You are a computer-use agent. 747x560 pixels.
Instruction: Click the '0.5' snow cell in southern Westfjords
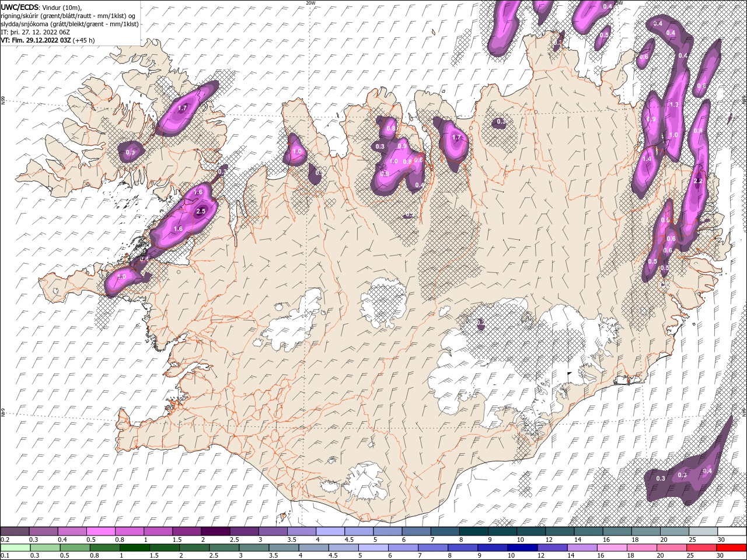[131, 152]
